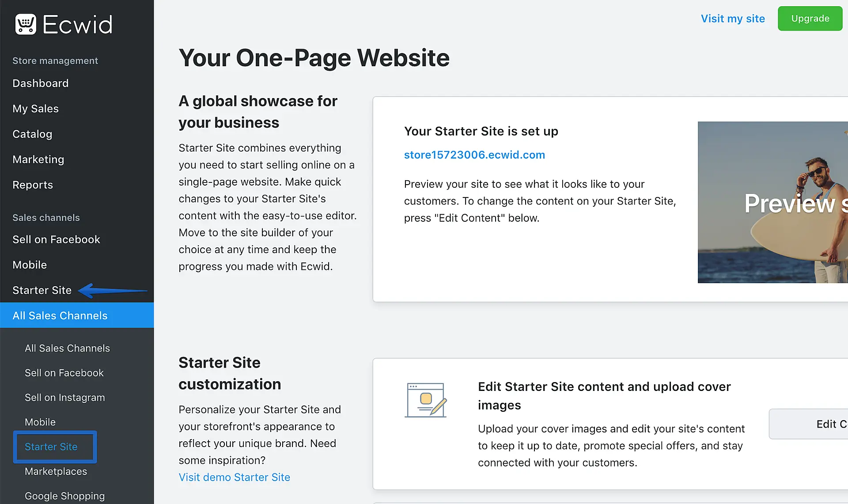Select Mobile under Sales channels heading
The height and width of the screenshot is (504, 848).
click(x=30, y=265)
